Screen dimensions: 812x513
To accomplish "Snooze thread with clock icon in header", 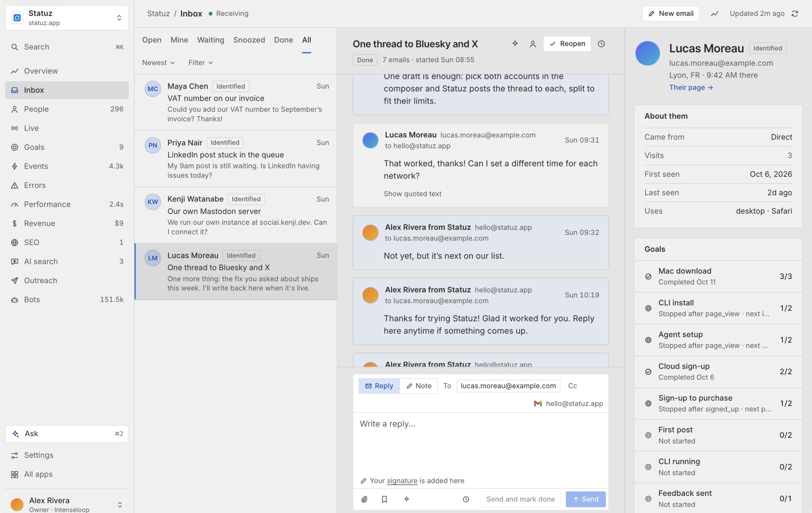I will [601, 44].
